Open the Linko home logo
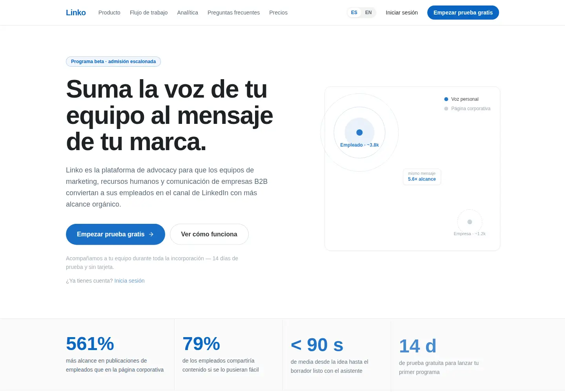The height and width of the screenshot is (392, 565). pos(76,13)
